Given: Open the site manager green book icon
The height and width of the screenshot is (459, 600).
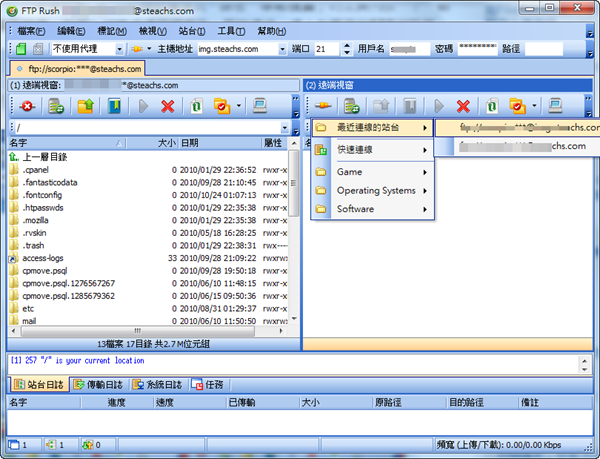Looking at the screenshot, I should click(x=21, y=49).
